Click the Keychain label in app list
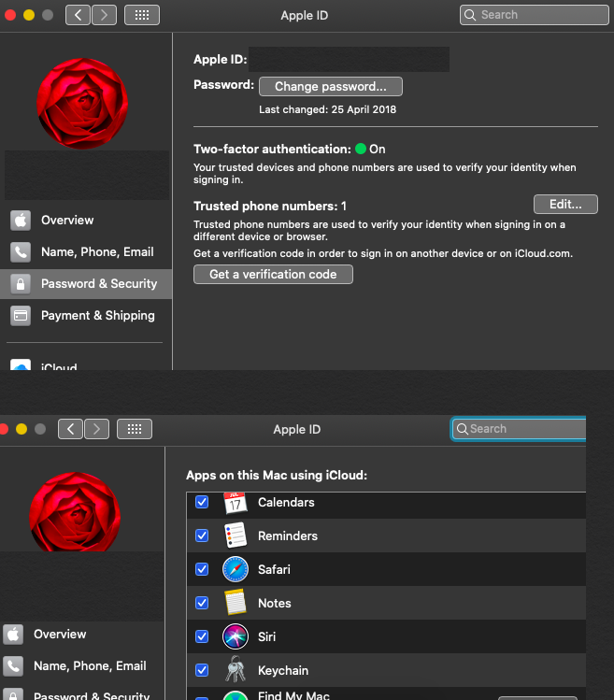 [283, 670]
